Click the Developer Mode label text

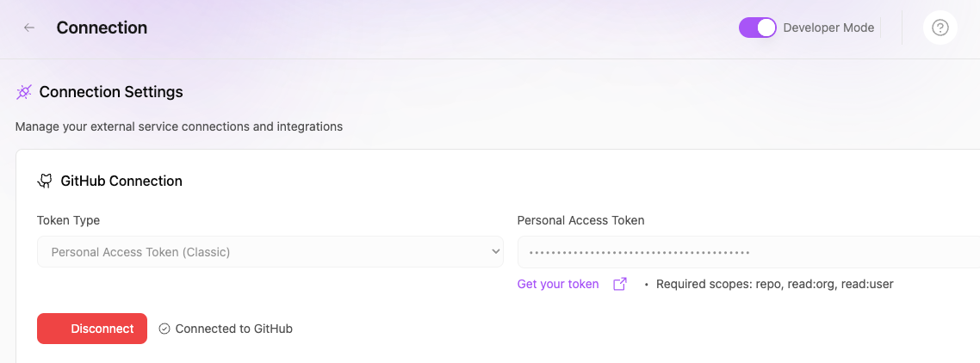pyautogui.click(x=828, y=28)
